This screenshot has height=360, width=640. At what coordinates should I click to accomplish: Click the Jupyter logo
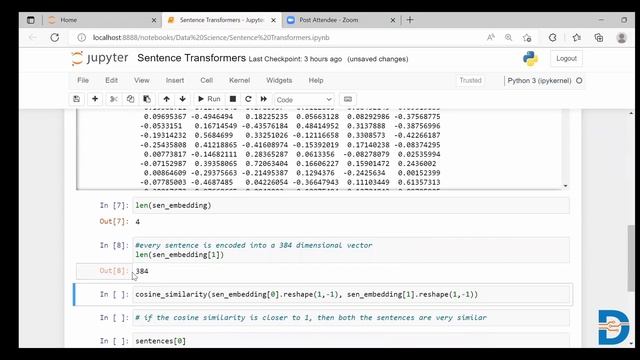tap(100, 58)
